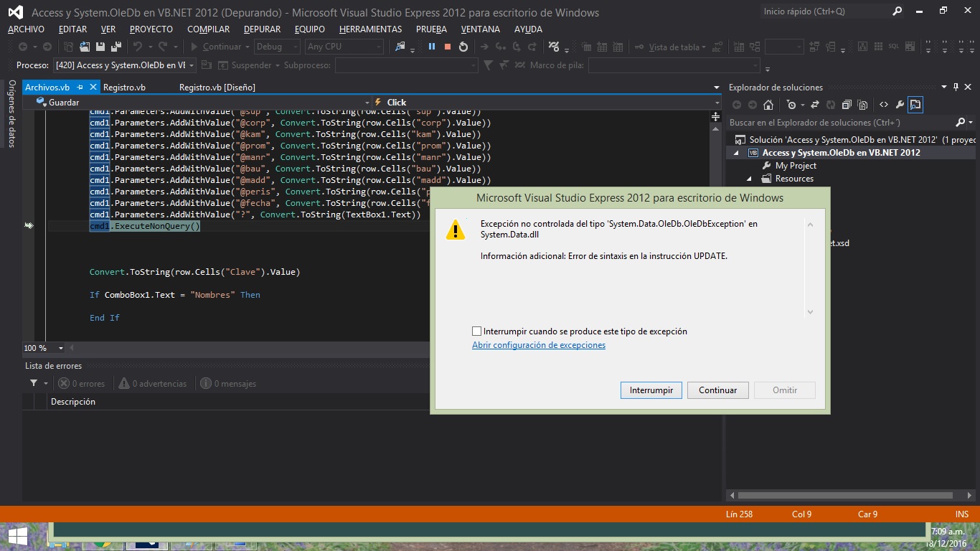Click the Descripción column header

click(73, 402)
